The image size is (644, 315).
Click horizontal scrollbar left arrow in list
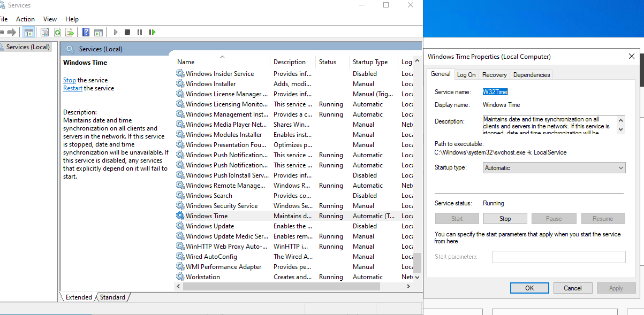pos(179,287)
